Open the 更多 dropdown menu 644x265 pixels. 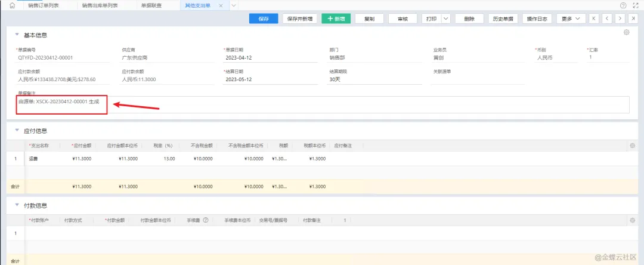pyautogui.click(x=571, y=19)
